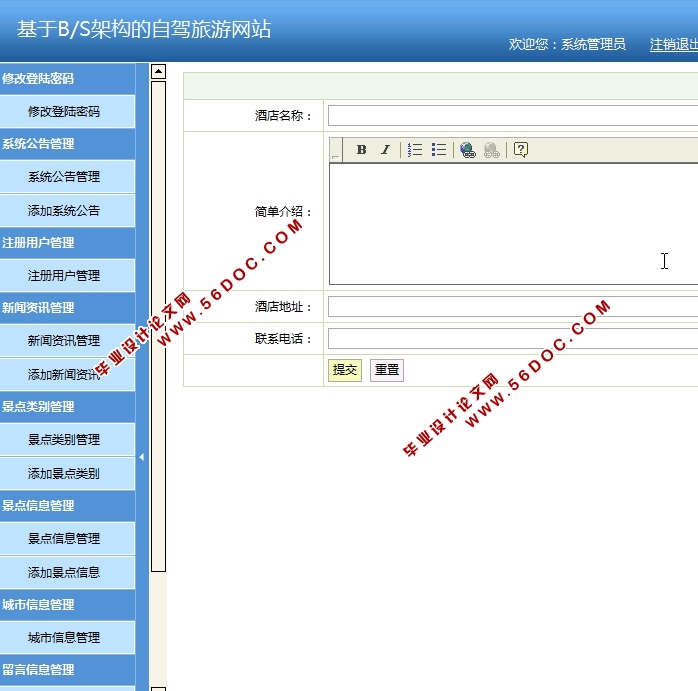Open the 添加系统公告 menu item
The width and height of the screenshot is (698, 691).
67,211
